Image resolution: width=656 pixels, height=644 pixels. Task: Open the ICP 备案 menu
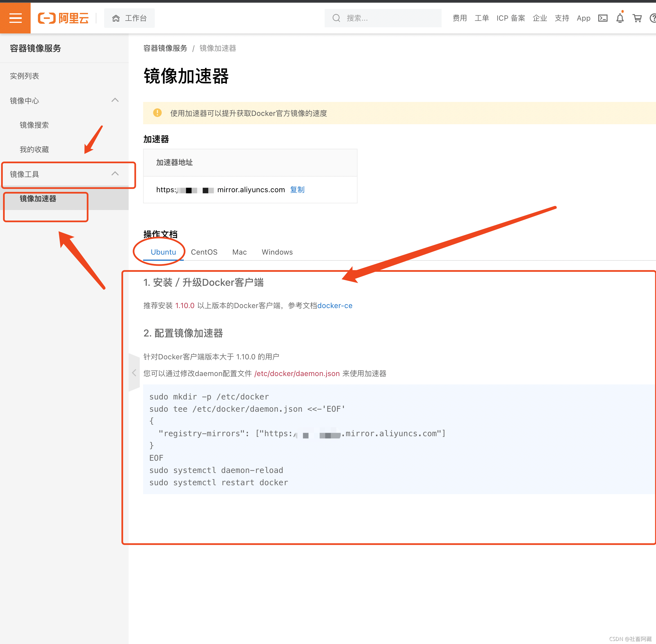pos(511,18)
